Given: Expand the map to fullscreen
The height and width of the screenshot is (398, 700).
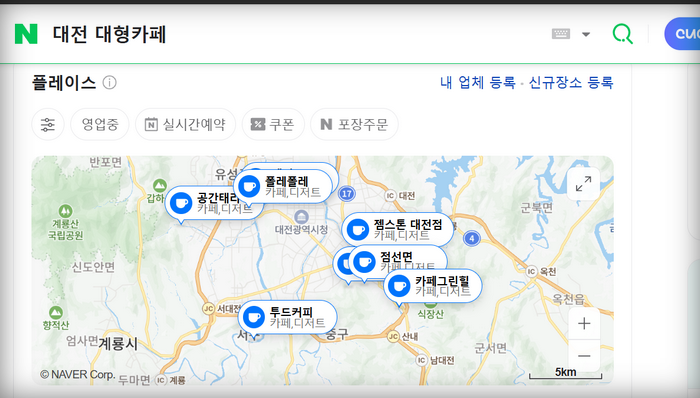Looking at the screenshot, I should (x=583, y=184).
